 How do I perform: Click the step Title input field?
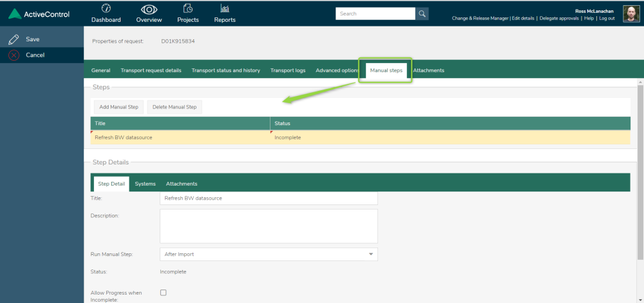pyautogui.click(x=269, y=198)
